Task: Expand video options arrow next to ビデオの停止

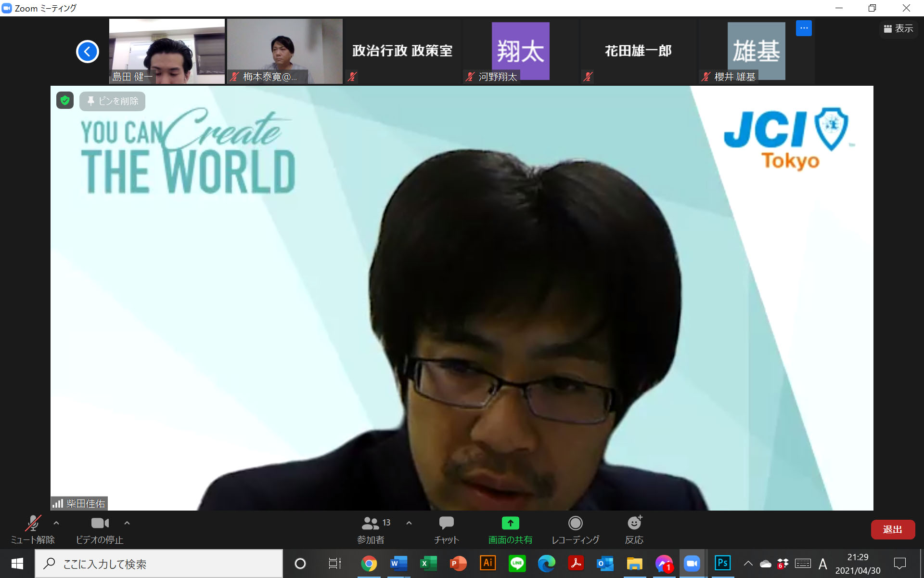Action: (x=127, y=523)
